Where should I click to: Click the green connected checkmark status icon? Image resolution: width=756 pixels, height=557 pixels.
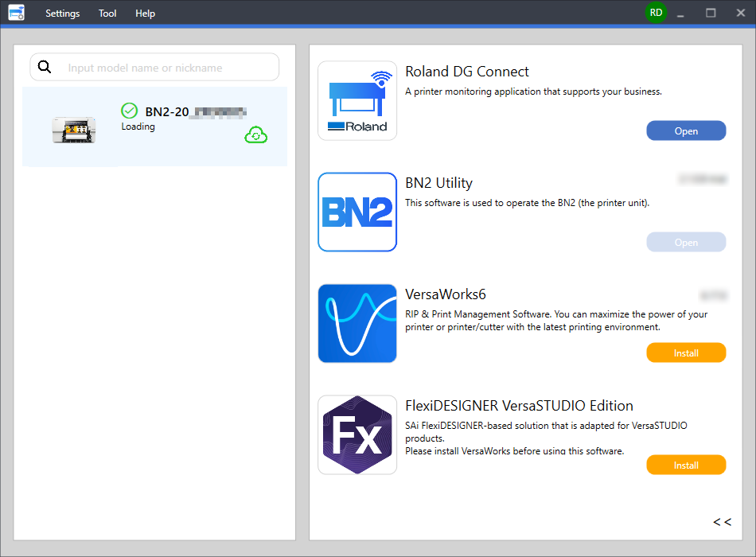pos(129,111)
